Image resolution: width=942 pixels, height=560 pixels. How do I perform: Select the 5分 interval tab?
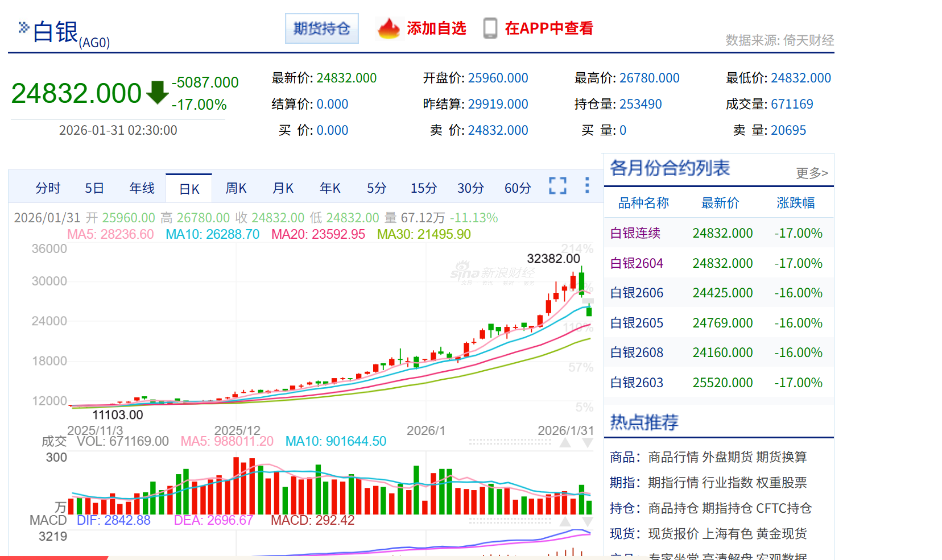377,188
